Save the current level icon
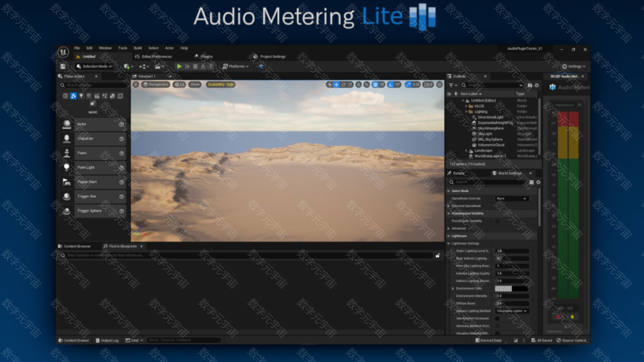This screenshot has width=644, height=362. point(62,66)
